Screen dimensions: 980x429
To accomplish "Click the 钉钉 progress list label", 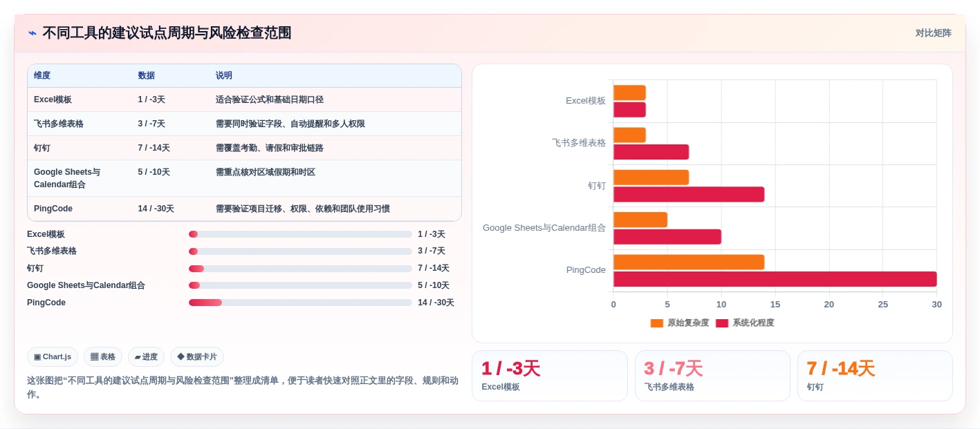I will [35, 269].
